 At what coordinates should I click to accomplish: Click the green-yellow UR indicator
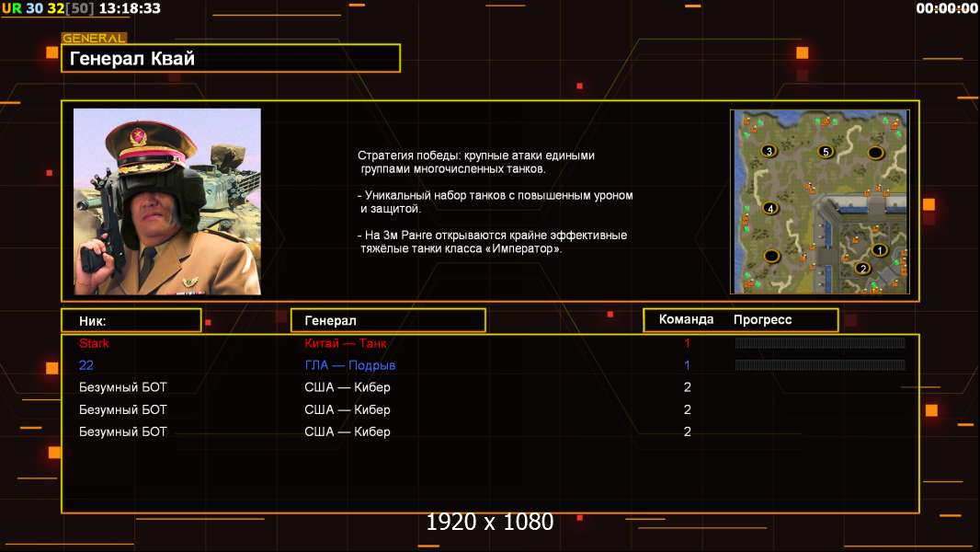click(11, 8)
